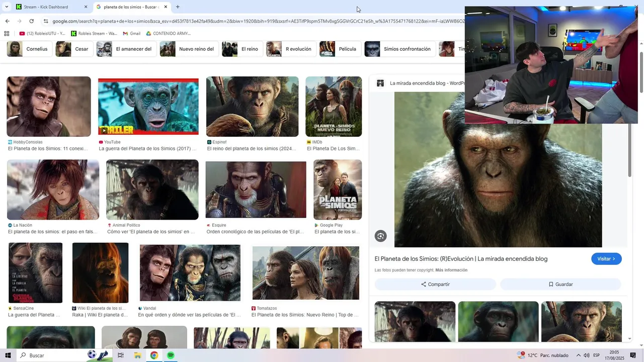Viewport: 644px width, 362px height.
Task: Open the Espinof ape with eagle image
Action: pyautogui.click(x=252, y=107)
